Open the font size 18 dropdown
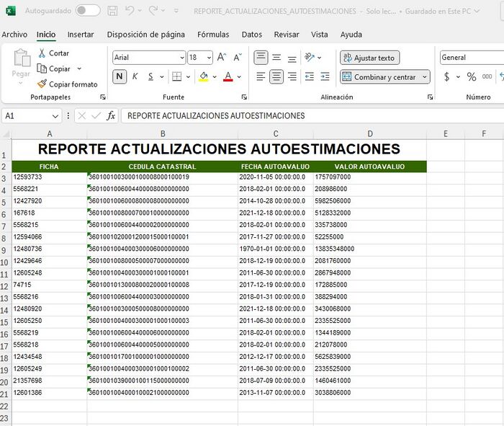This screenshot has width=504, height=426. [x=210, y=58]
